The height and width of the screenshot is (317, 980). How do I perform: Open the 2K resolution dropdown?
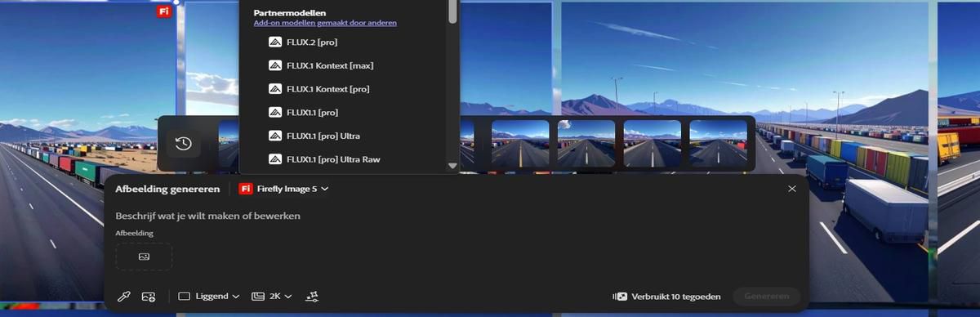pyautogui.click(x=272, y=296)
